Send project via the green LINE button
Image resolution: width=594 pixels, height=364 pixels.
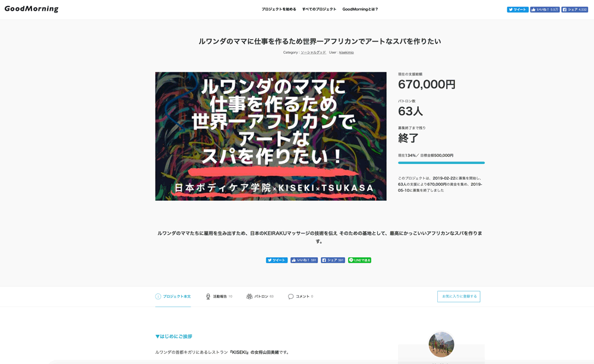pyautogui.click(x=359, y=260)
